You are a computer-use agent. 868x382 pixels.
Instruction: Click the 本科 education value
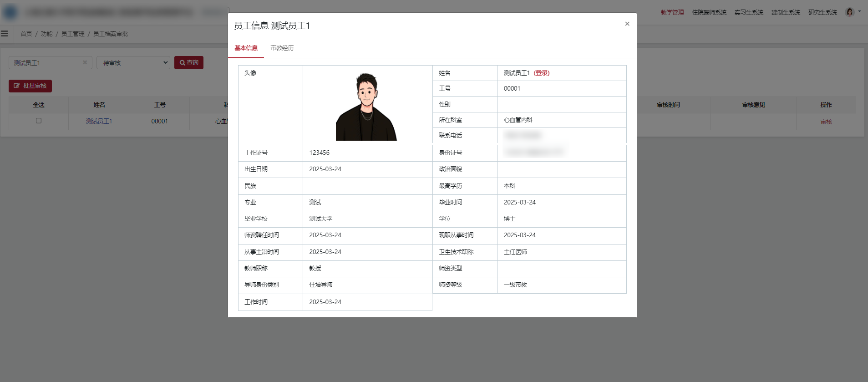(509, 186)
